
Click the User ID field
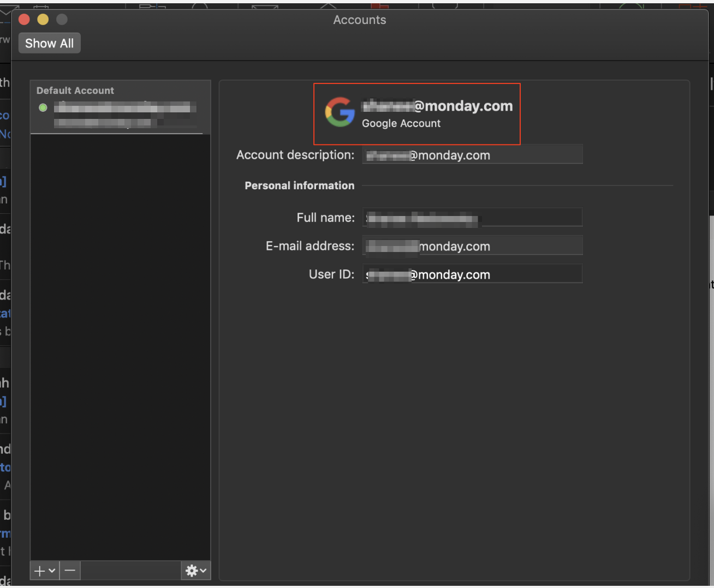coord(472,274)
